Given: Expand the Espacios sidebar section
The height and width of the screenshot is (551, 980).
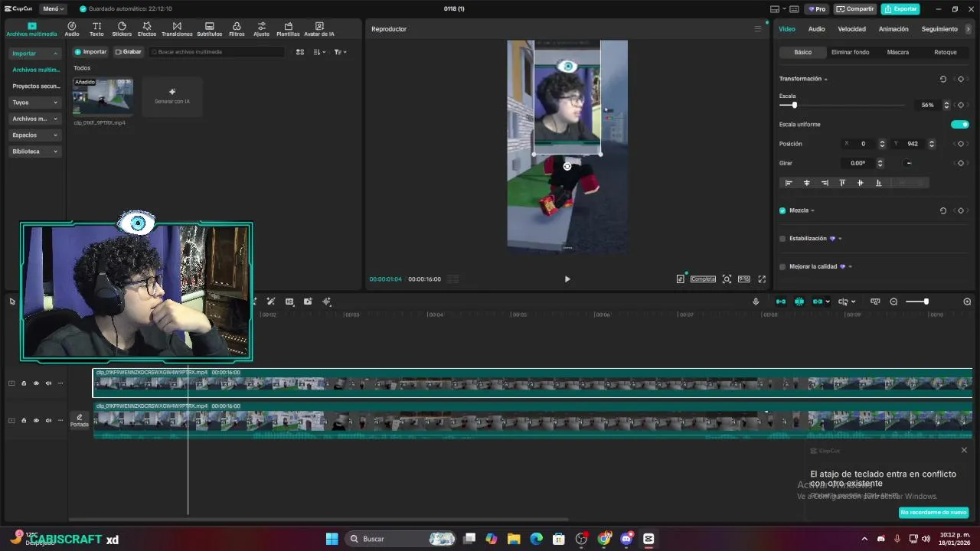Looking at the screenshot, I should click(x=34, y=135).
